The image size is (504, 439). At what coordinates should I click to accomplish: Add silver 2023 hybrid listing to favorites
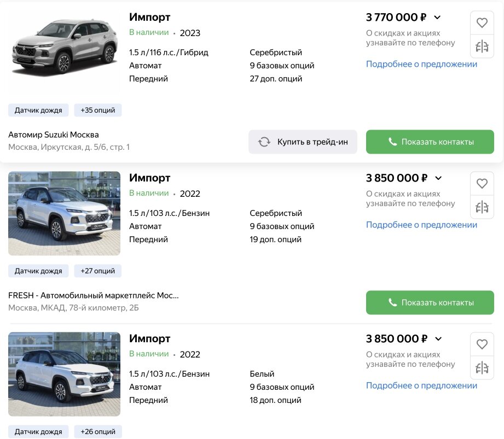[x=482, y=23]
